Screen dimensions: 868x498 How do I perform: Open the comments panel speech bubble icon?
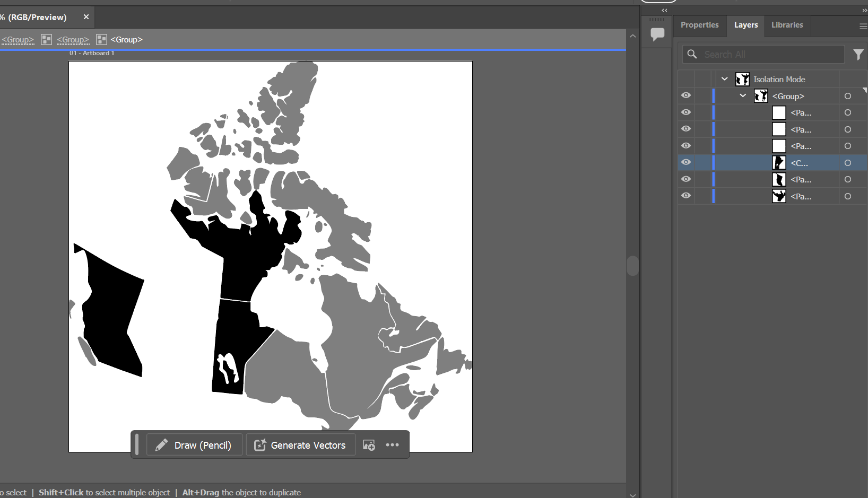click(x=657, y=34)
